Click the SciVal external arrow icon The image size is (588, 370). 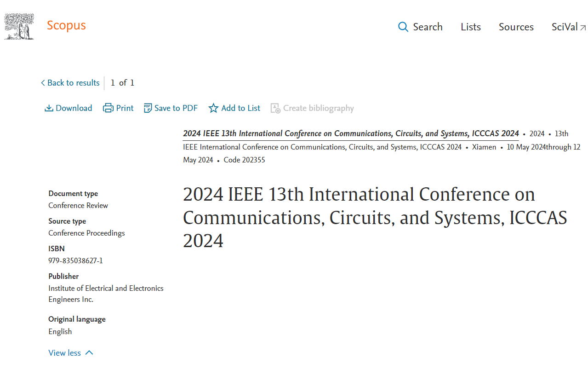point(583,28)
